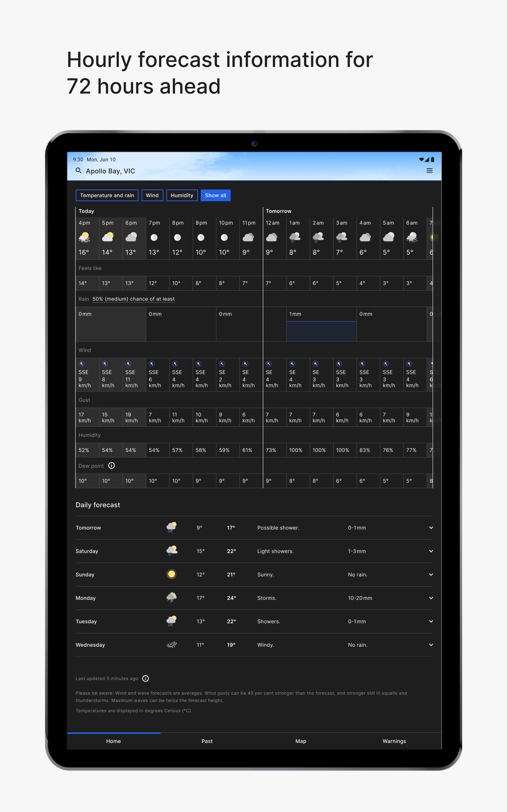Screen dimensions: 507x812
Task: Click the Apollo Bay, VIC location field
Action: click(110, 171)
